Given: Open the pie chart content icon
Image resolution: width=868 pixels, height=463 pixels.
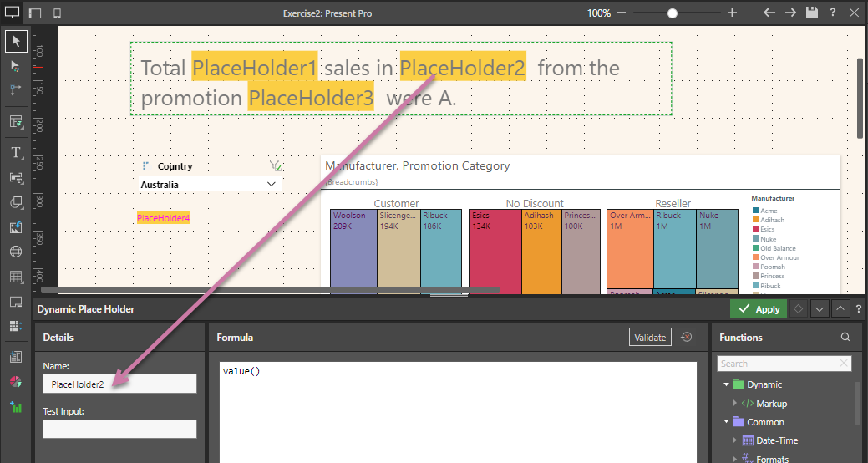Looking at the screenshot, I should [x=16, y=382].
